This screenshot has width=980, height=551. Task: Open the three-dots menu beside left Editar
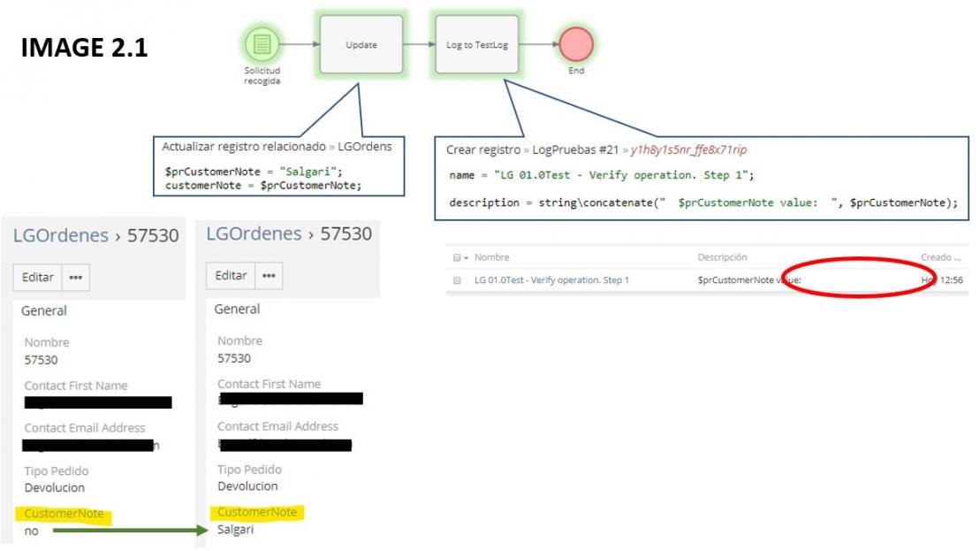click(76, 277)
